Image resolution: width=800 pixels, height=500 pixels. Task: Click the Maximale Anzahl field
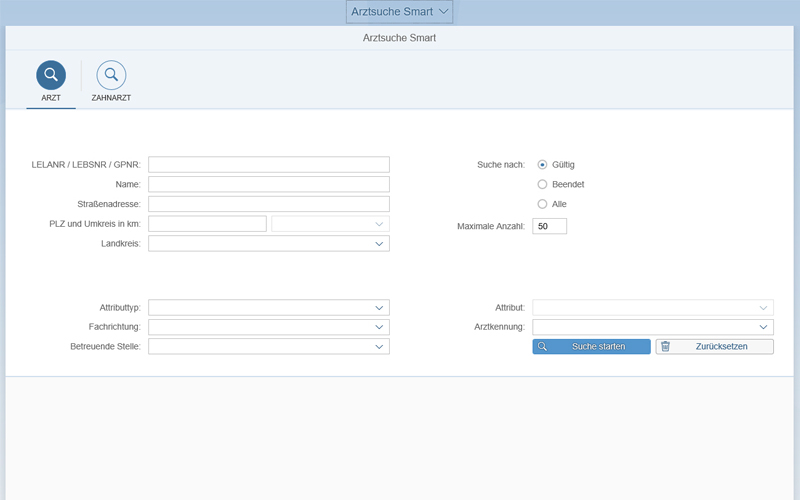550,226
